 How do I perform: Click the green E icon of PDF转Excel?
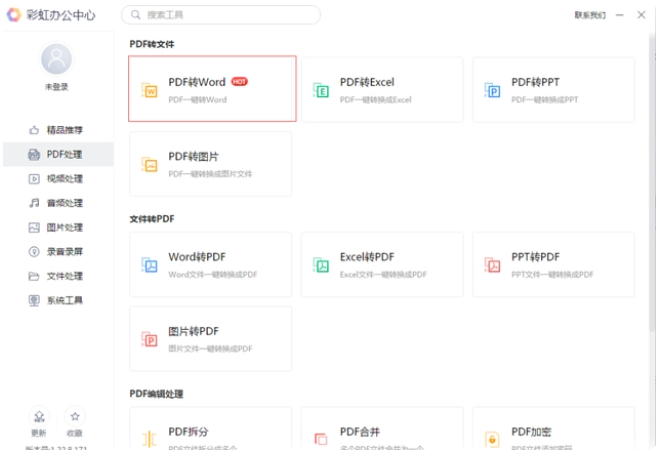pyautogui.click(x=321, y=90)
